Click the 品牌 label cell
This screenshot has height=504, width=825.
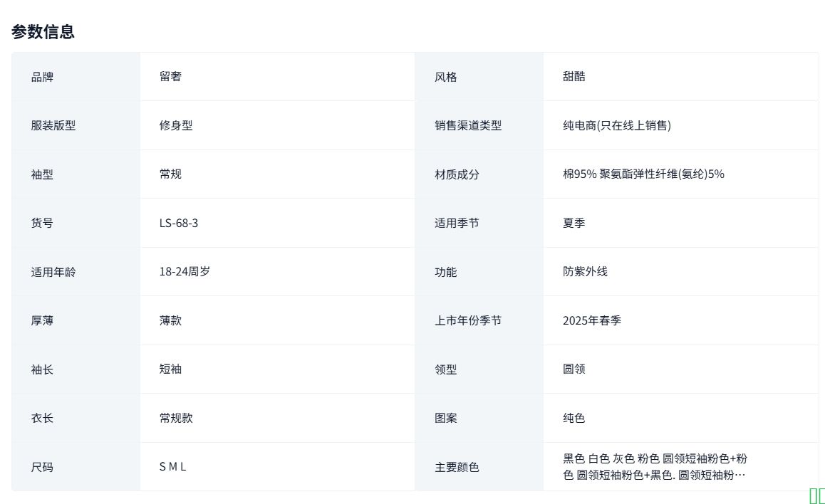pyautogui.click(x=42, y=77)
